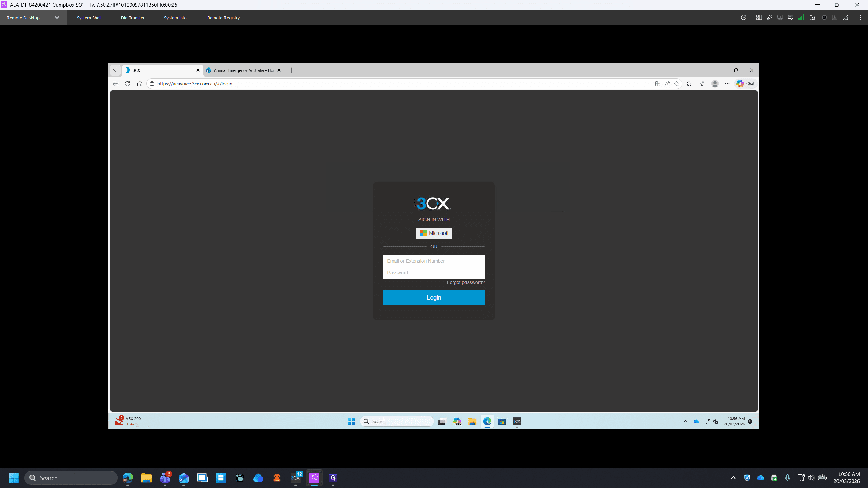Open a new browser tab with plus button
Image resolution: width=868 pixels, height=488 pixels.
pos(291,70)
